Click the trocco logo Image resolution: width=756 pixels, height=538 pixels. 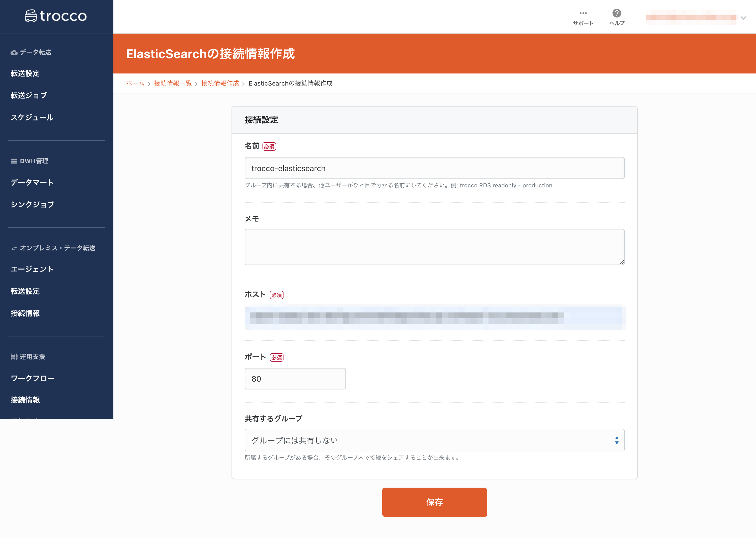click(56, 16)
